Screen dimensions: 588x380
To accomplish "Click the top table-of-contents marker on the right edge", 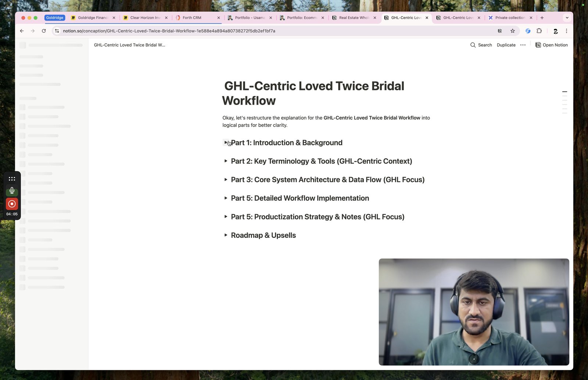I will (564, 92).
